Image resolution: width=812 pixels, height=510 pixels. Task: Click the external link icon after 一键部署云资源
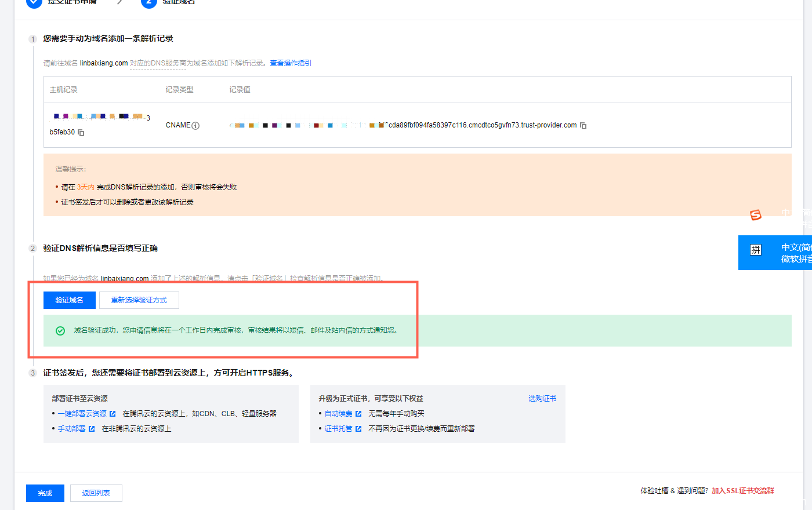pos(113,414)
